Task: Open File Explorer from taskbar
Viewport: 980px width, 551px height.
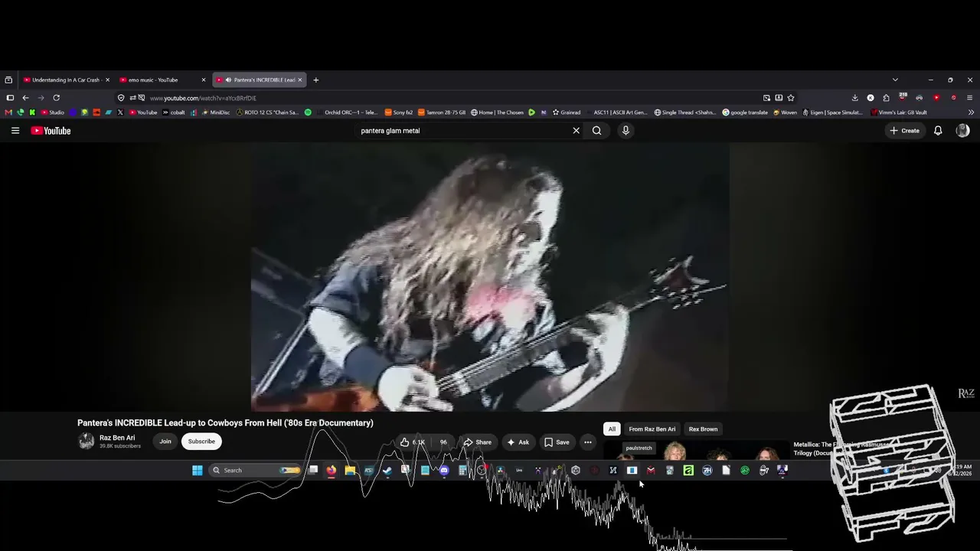Action: tap(350, 471)
